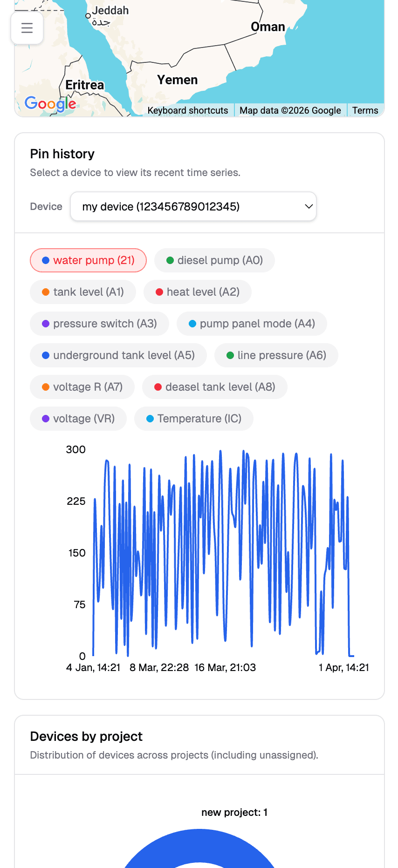398x868 pixels.
Task: Open the navigation hamburger menu
Action: pos(27,28)
